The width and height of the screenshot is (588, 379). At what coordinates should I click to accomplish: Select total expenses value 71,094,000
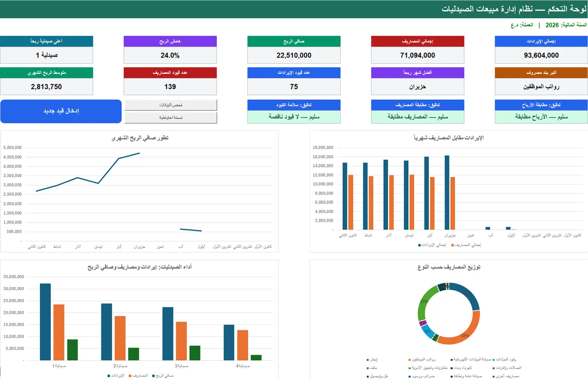point(417,55)
